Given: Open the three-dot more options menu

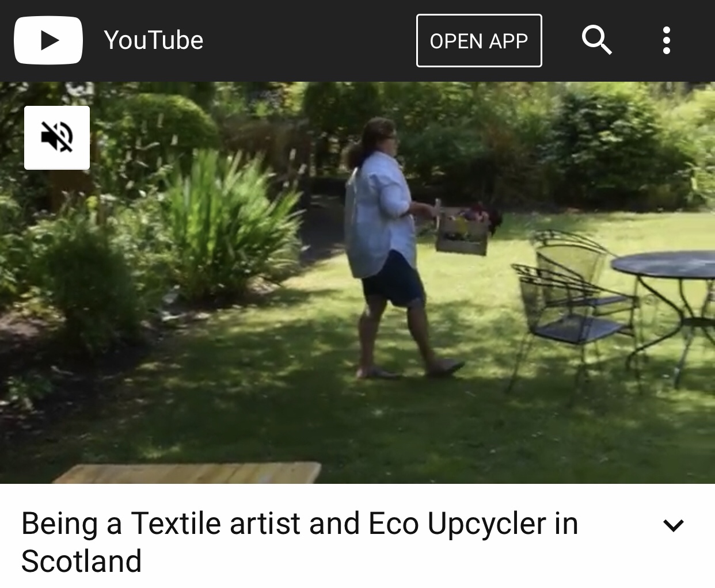Looking at the screenshot, I should 667,40.
